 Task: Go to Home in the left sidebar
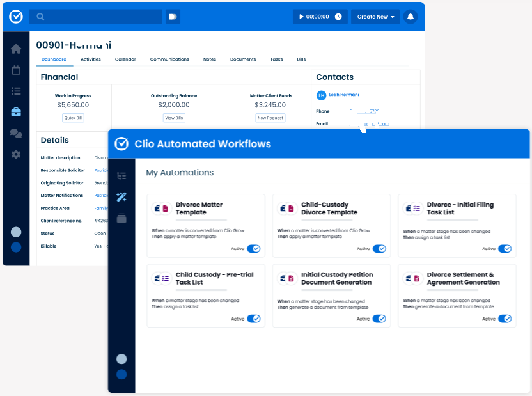pos(16,49)
